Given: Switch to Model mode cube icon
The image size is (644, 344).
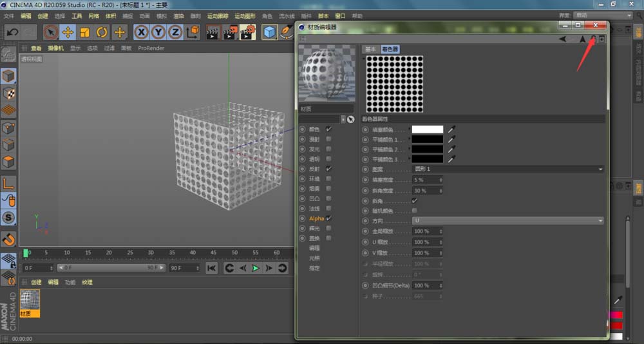Looking at the screenshot, I should pos(8,76).
